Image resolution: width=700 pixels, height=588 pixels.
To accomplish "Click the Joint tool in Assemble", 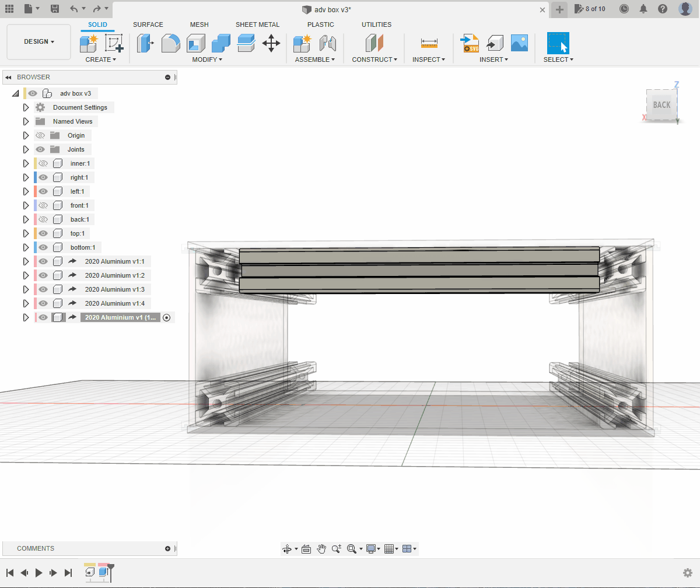I will 328,43.
